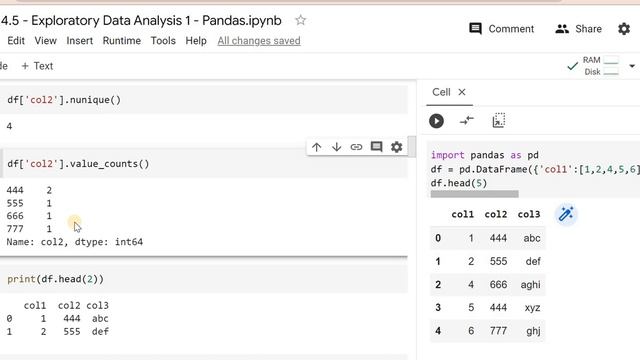Open the Insert menu
The width and height of the screenshot is (640, 360).
[x=80, y=41]
